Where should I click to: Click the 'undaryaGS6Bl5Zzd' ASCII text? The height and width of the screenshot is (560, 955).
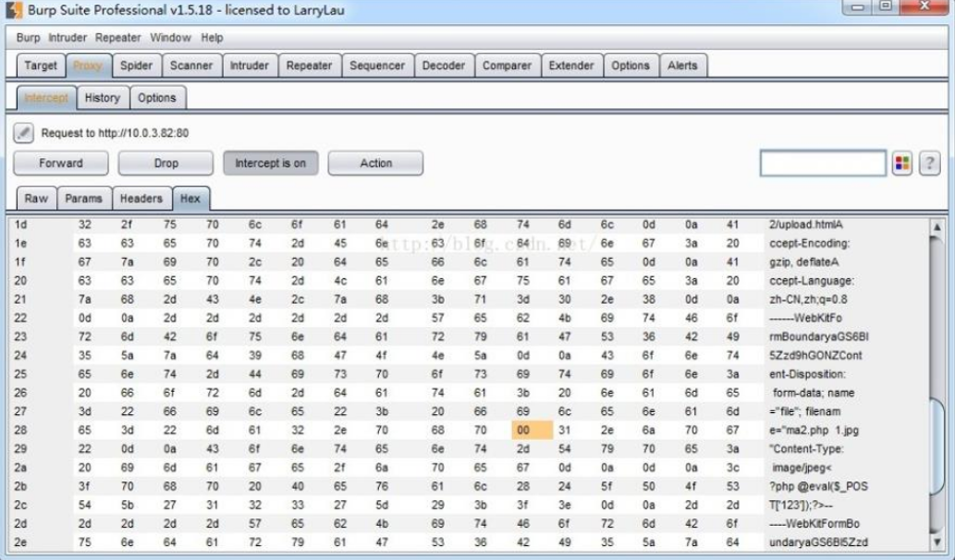click(x=818, y=542)
